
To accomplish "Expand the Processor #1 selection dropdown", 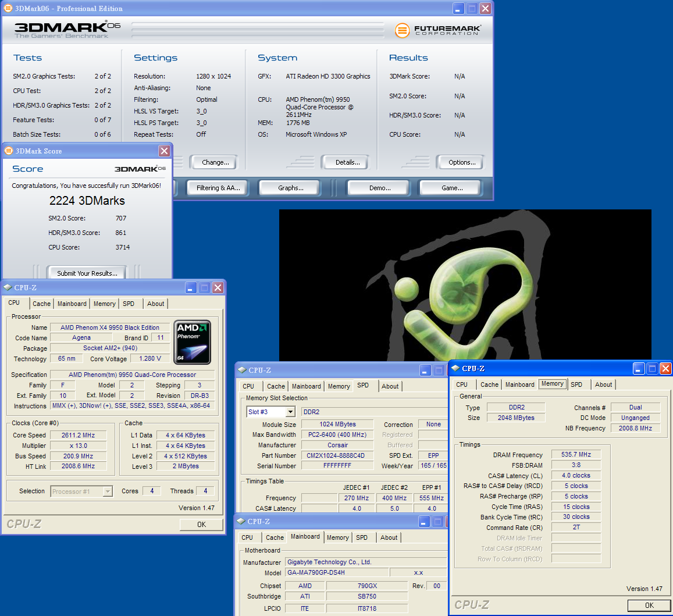I will pos(107,492).
